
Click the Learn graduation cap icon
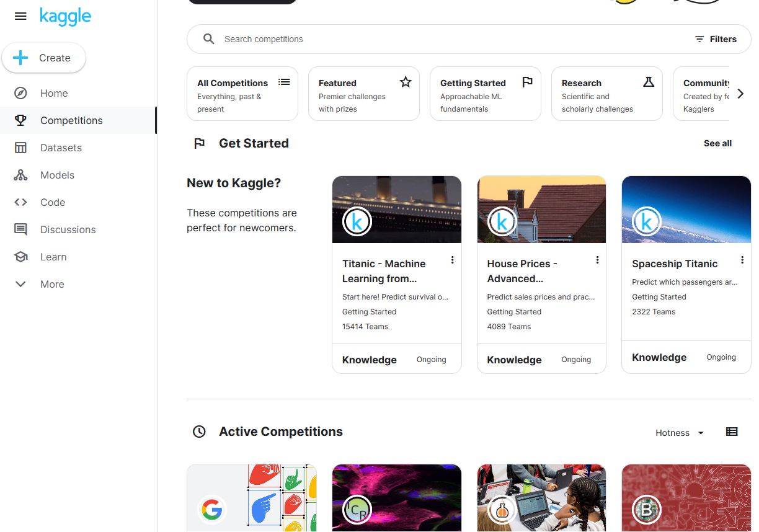tap(20, 257)
